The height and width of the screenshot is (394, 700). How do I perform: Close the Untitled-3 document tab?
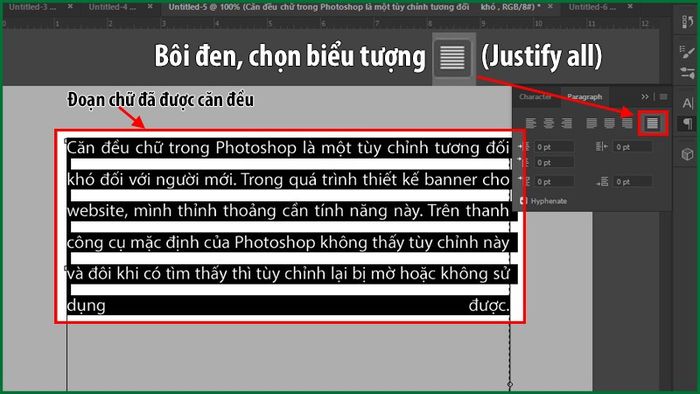point(70,6)
